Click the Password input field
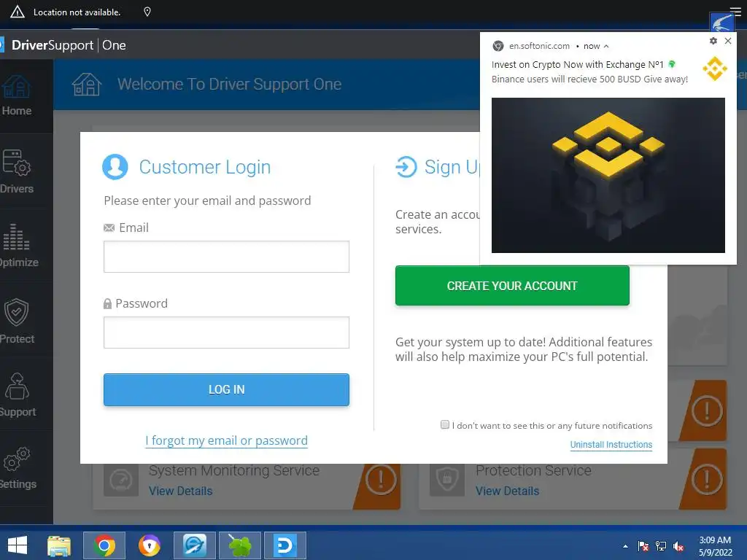This screenshot has width=747, height=560. click(x=226, y=332)
